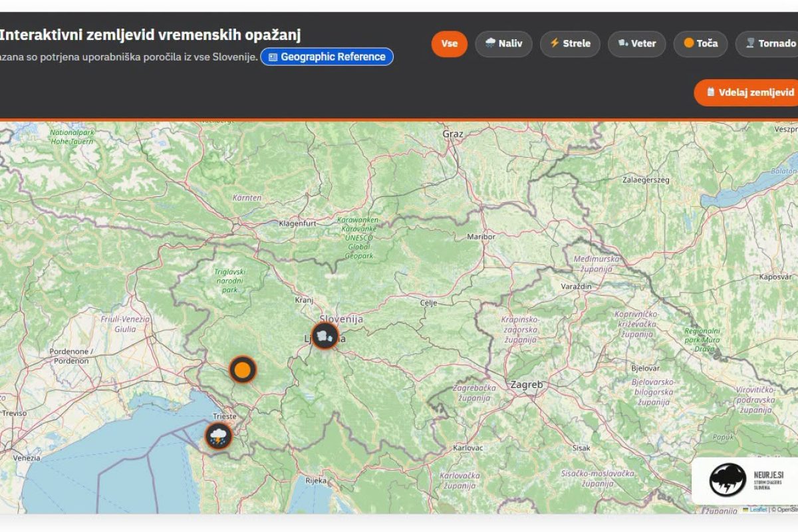Click the Varaždin city label
This screenshot has width=798, height=532.
click(576, 285)
